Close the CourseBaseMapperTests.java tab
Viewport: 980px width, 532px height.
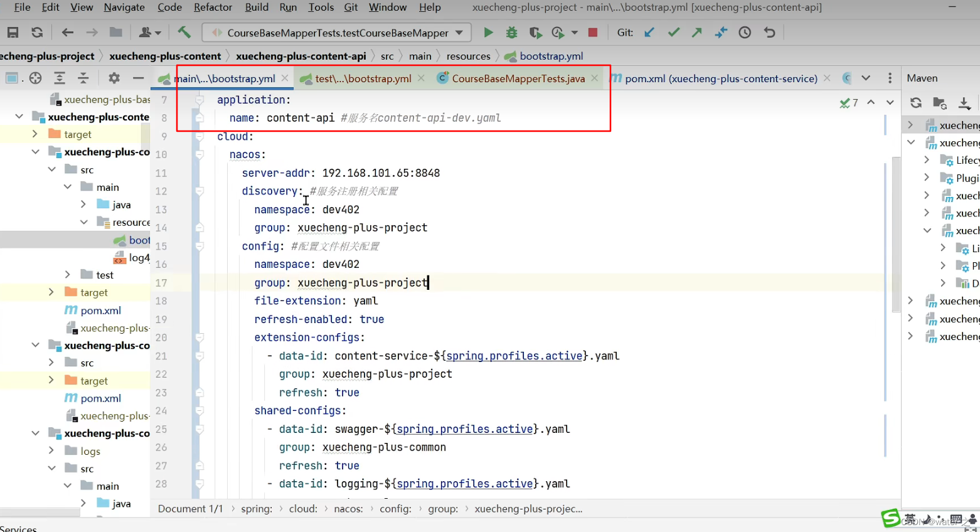pos(594,78)
